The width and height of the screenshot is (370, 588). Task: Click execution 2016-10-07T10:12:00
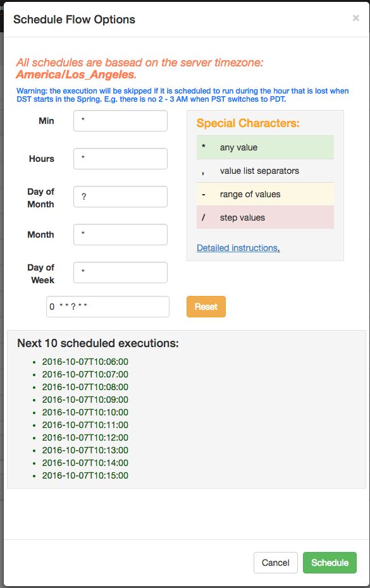click(85, 438)
